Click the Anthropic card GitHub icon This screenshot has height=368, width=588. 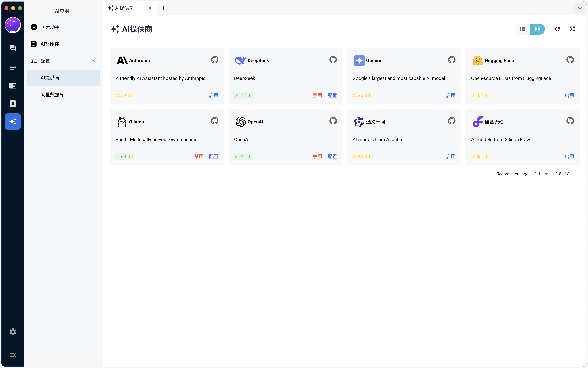pos(215,60)
